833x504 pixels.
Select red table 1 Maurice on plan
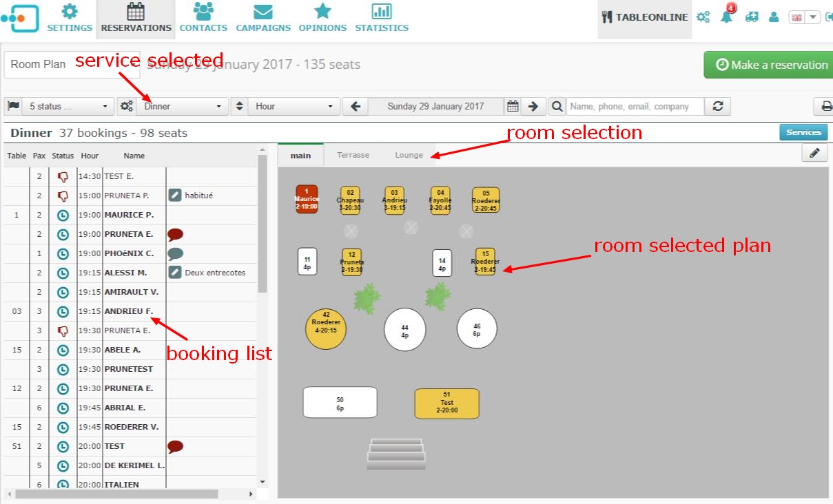(307, 199)
